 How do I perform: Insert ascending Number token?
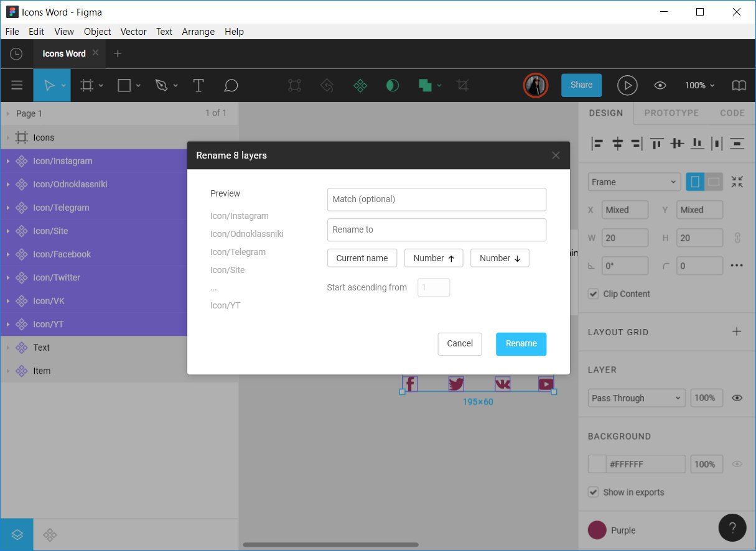(x=434, y=258)
